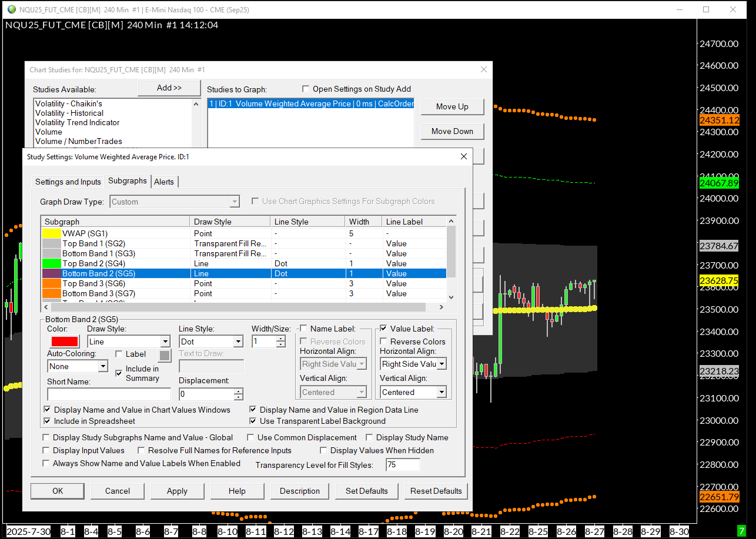The image size is (756, 539).
Task: Click the gray Auto-Coloring label color box
Action: [x=165, y=355]
